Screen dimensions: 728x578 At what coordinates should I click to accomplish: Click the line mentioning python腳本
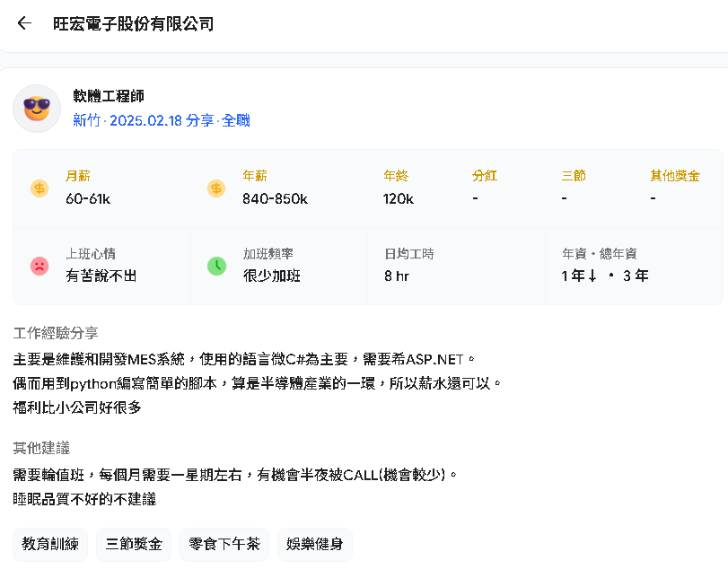coord(257,383)
